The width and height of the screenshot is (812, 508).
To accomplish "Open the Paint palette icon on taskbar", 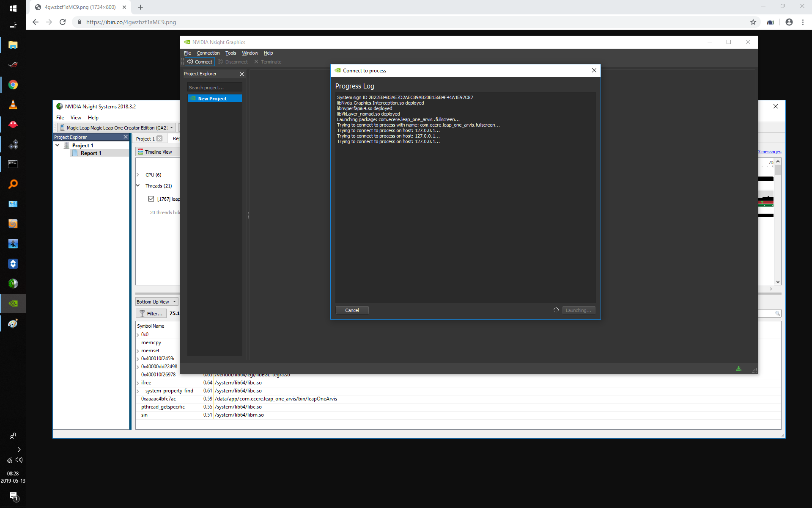I will 13,323.
